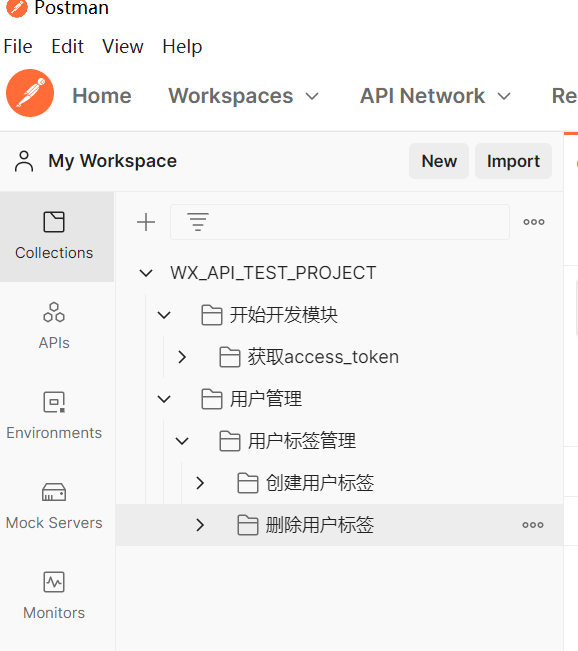Open the API Network dropdown
Viewport: 578px width, 651px height.
435,96
